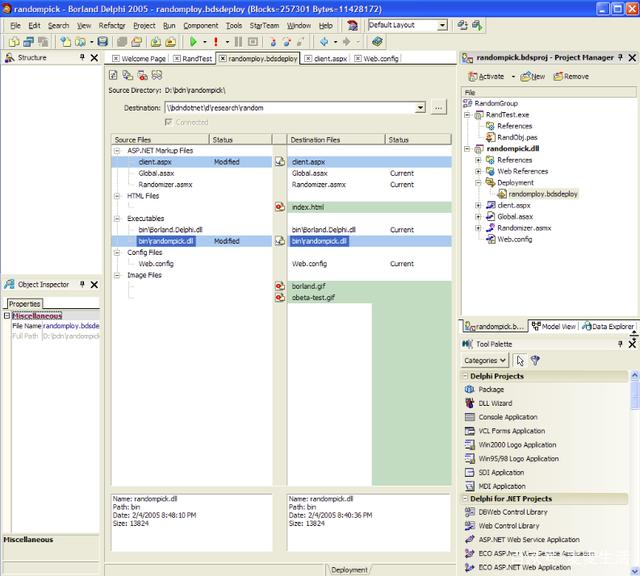
Task: Click the Remove File from Project icon
Action: click(x=171, y=42)
